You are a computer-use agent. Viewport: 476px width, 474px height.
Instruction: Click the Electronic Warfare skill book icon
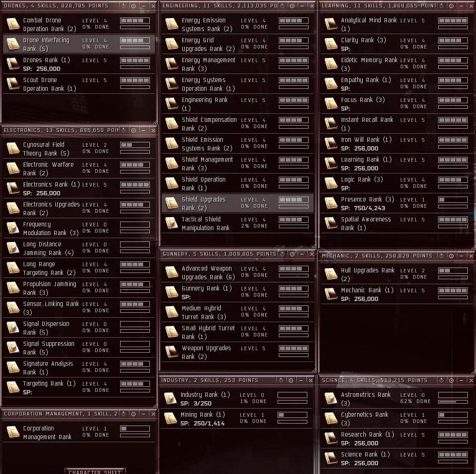(12, 169)
